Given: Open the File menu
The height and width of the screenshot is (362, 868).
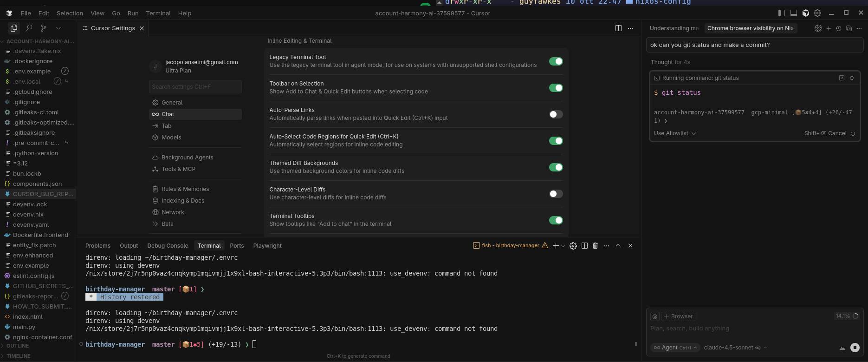Looking at the screenshot, I should pyautogui.click(x=26, y=13).
